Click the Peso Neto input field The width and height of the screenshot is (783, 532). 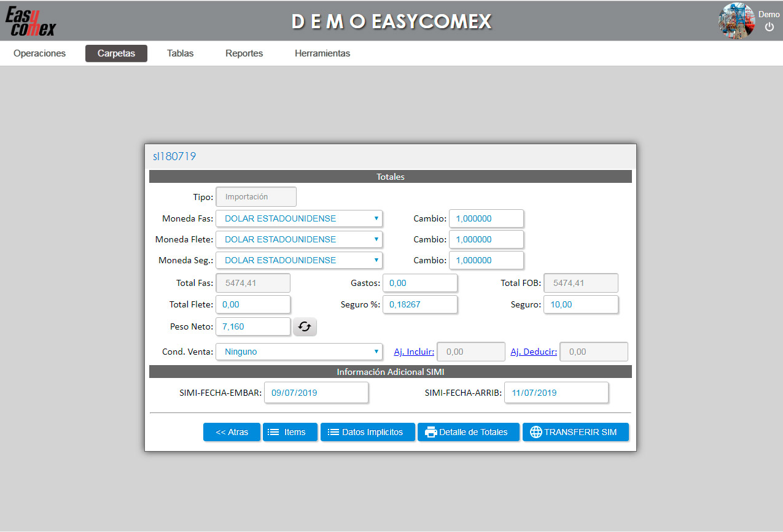pyautogui.click(x=253, y=326)
